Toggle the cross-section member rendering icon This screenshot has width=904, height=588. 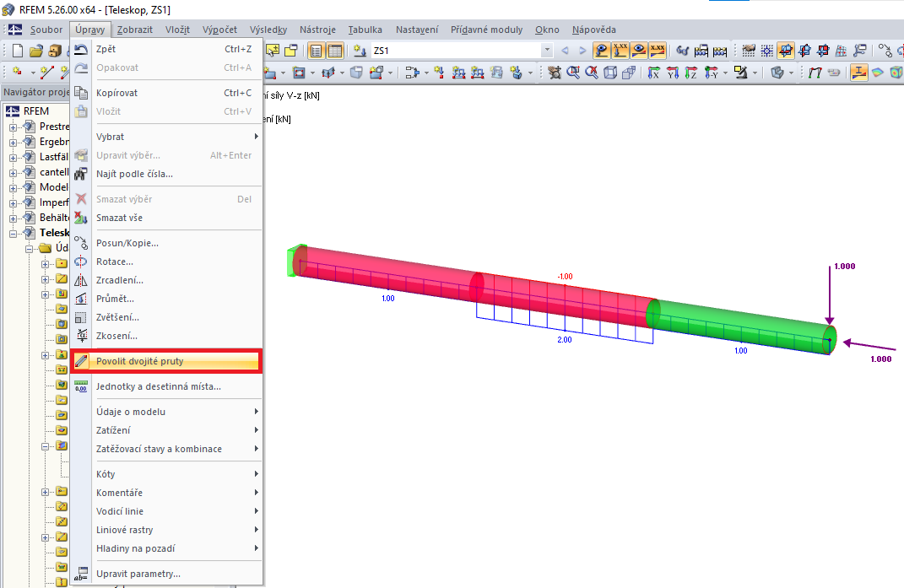859,73
